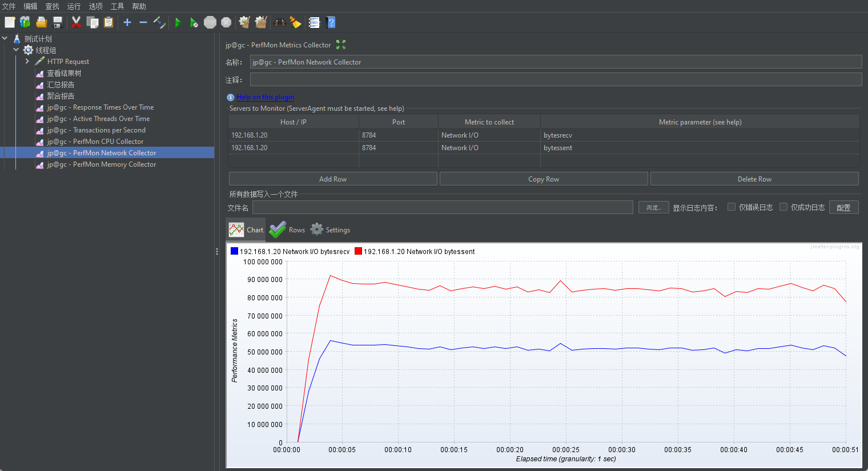The height and width of the screenshot is (471, 868).
Task: Click the Open file folder icon
Action: tap(41, 22)
